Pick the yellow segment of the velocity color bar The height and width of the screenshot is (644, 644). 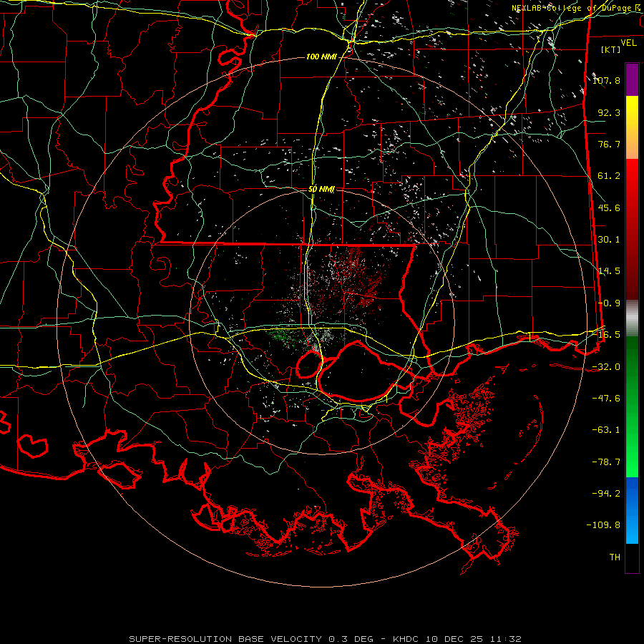(632, 127)
